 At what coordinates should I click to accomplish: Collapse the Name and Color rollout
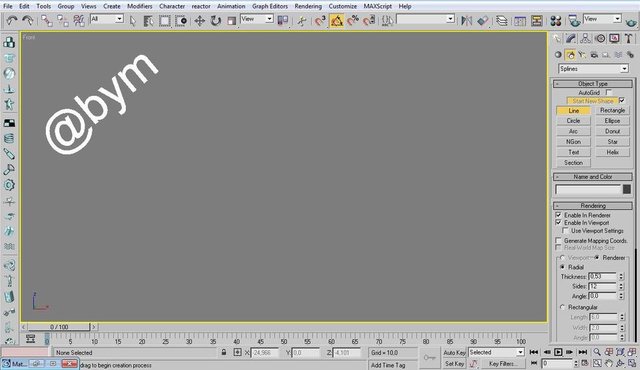593,177
